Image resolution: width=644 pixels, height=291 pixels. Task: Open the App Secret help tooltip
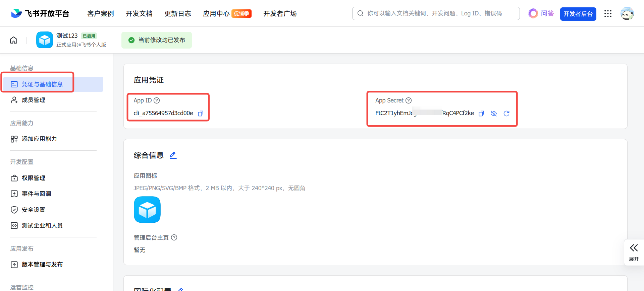tap(409, 100)
